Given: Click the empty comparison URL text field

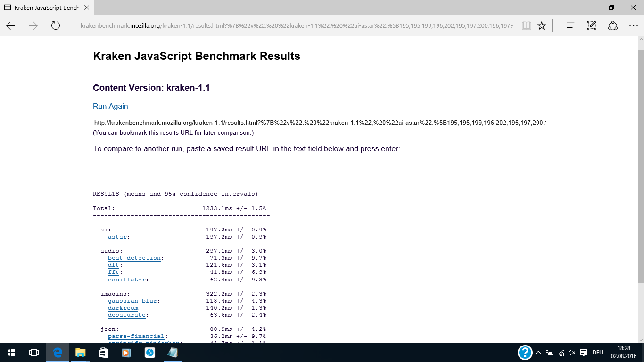Looking at the screenshot, I should click(320, 158).
